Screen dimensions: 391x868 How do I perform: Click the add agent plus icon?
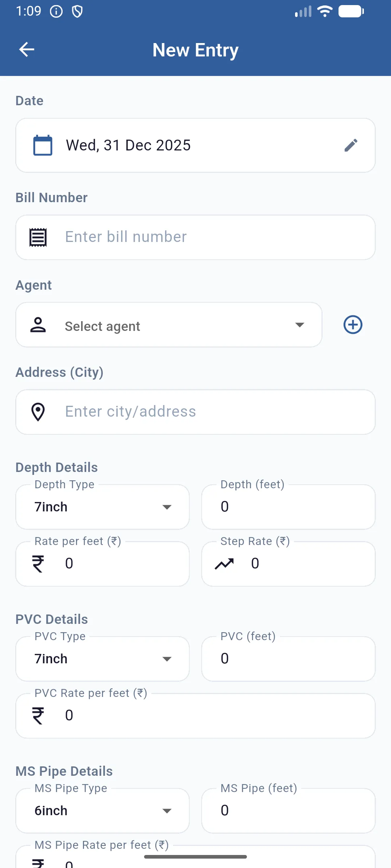353,325
